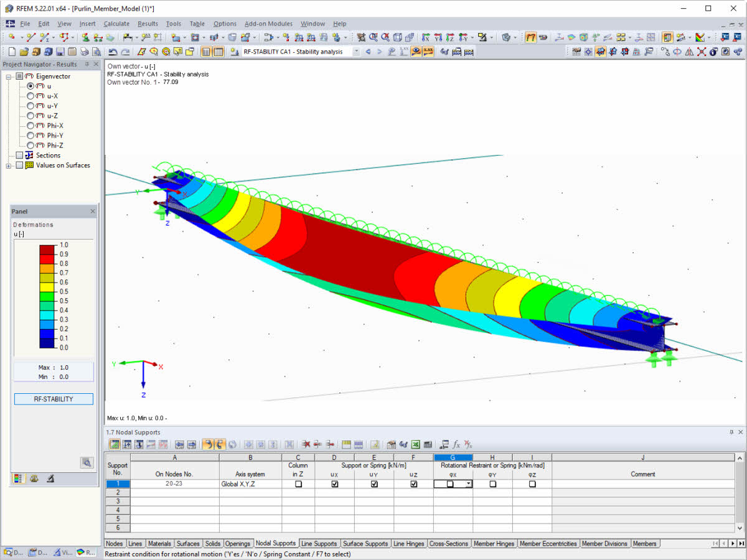Switch to the Line Supports tab
747x560 pixels.
pos(319,543)
